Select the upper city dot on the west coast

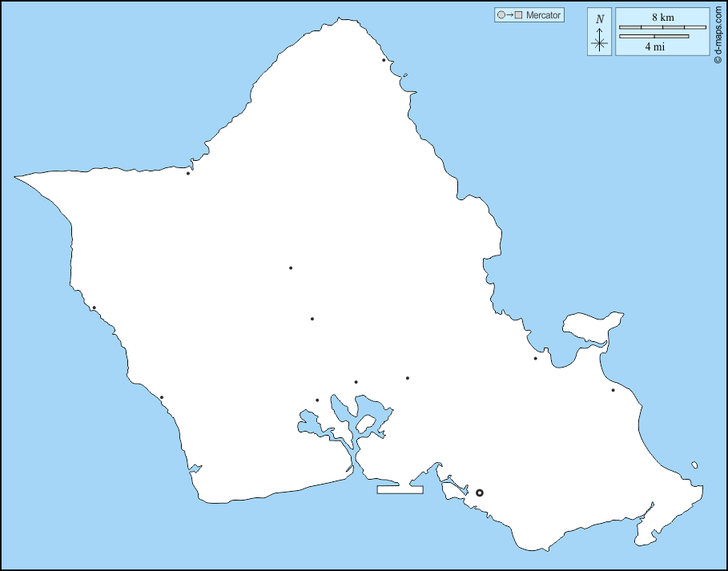(x=94, y=308)
